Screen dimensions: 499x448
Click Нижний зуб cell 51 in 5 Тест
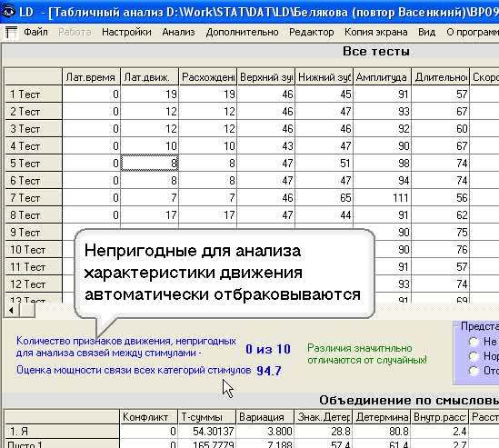[x=324, y=164]
